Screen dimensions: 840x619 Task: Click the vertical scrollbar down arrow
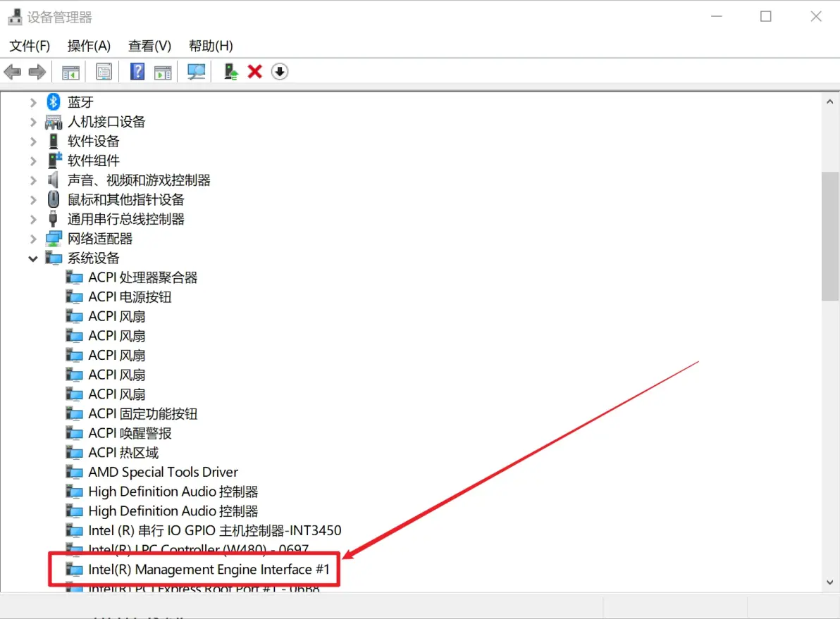tap(829, 582)
